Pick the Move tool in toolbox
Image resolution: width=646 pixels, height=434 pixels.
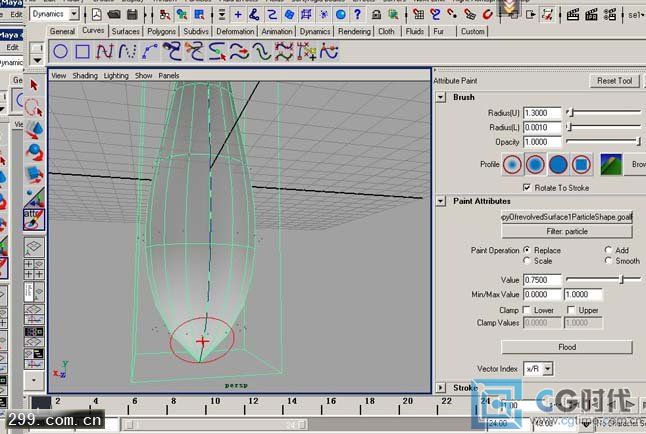click(34, 129)
